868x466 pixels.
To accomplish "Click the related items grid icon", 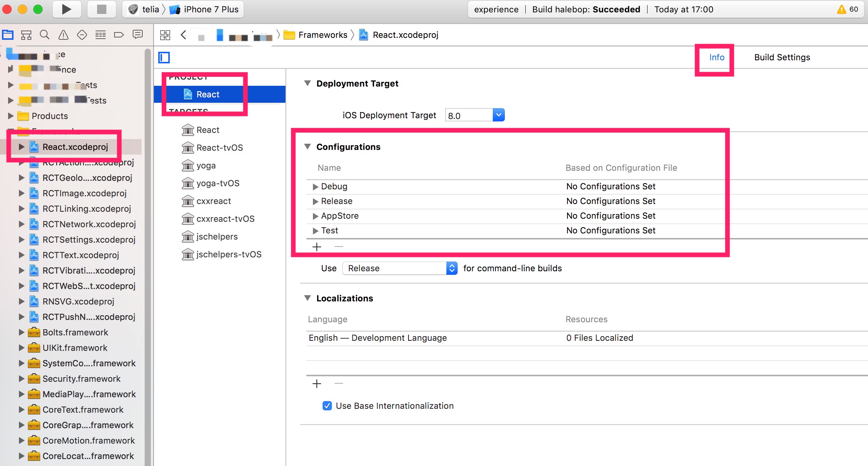I will click(x=165, y=35).
